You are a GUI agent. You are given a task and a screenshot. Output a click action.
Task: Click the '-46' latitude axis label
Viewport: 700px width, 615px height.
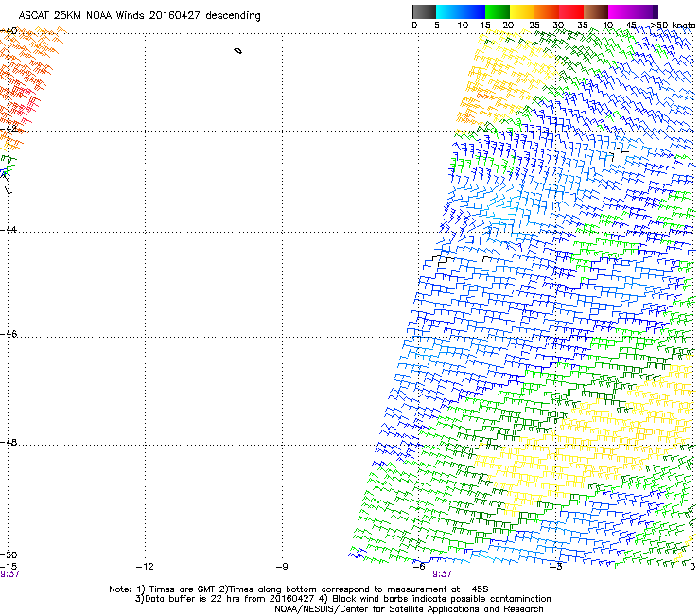pos(9,335)
